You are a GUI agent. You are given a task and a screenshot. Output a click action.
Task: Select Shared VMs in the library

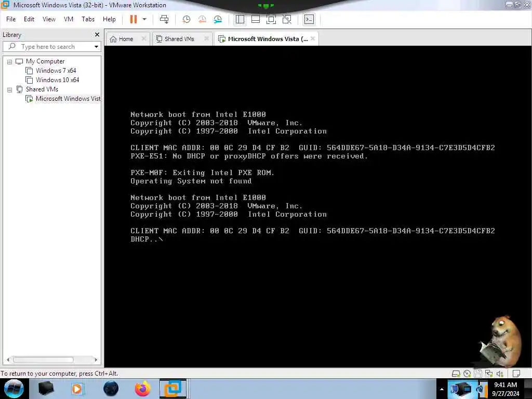[37, 89]
